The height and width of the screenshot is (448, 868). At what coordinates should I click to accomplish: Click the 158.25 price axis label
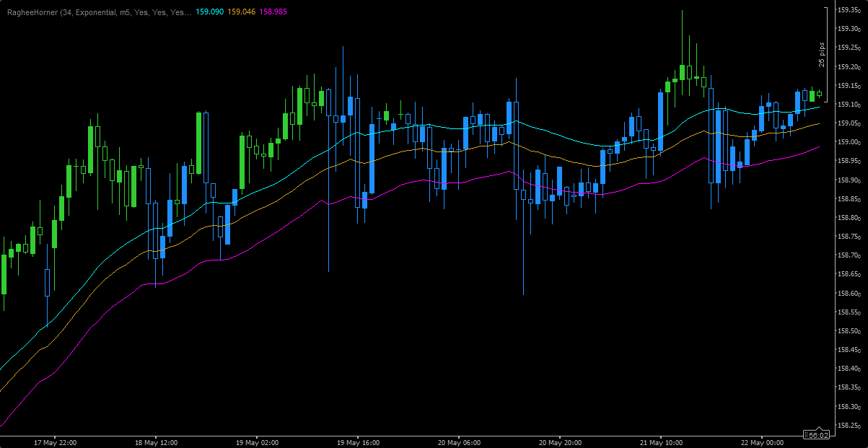click(x=849, y=426)
